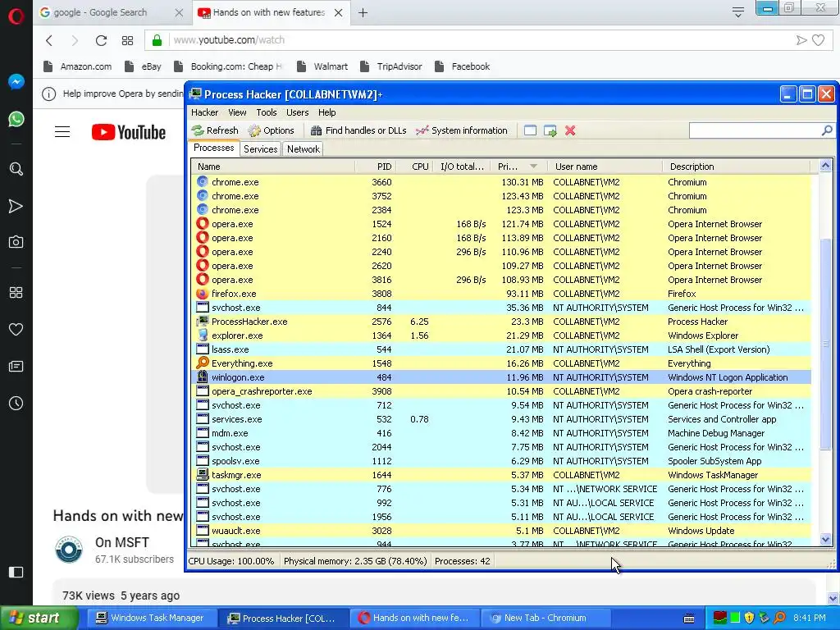Open the Amazon.com bookmark

(78, 66)
